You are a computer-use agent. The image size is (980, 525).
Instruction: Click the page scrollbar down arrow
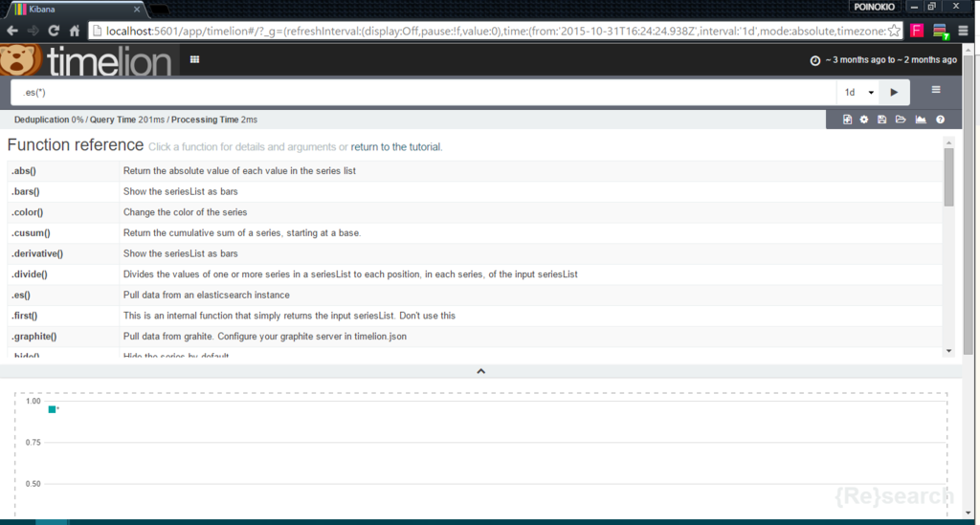(x=969, y=514)
